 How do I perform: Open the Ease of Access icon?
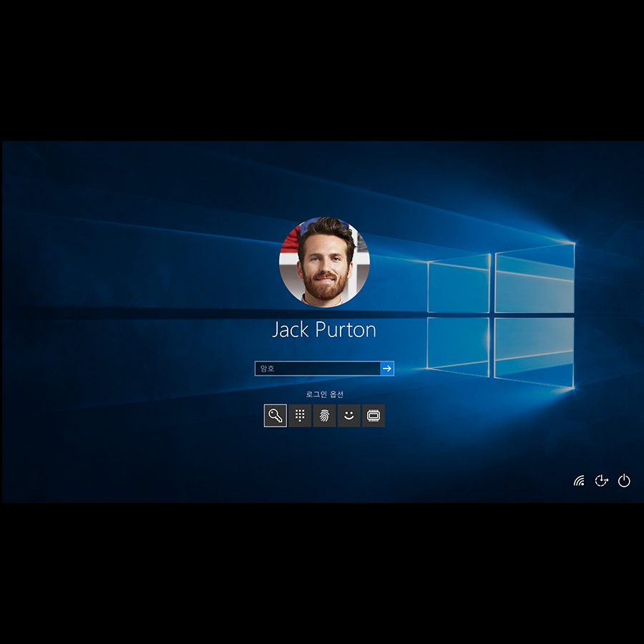[x=602, y=481]
